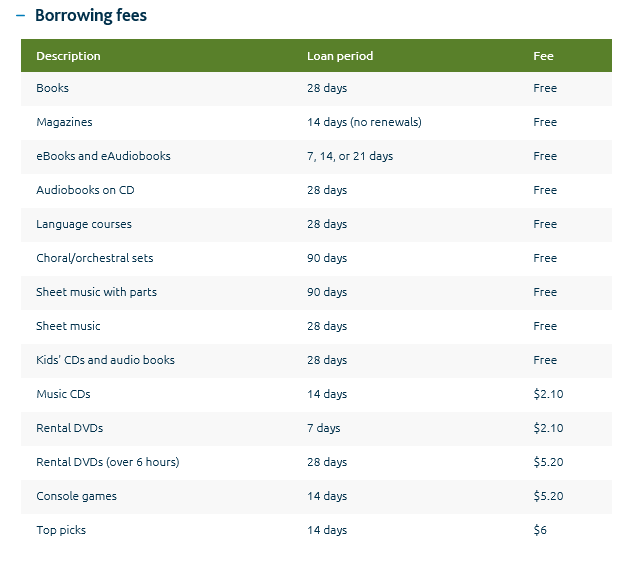The width and height of the screenshot is (623, 562).
Task: Click Rental DVDs (over 6 hours) label
Action: (x=107, y=462)
